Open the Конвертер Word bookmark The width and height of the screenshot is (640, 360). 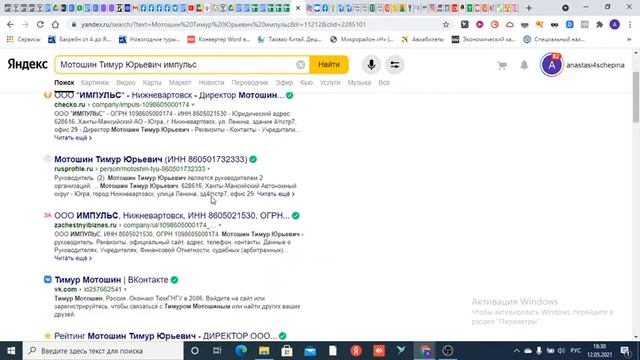pyautogui.click(x=219, y=40)
